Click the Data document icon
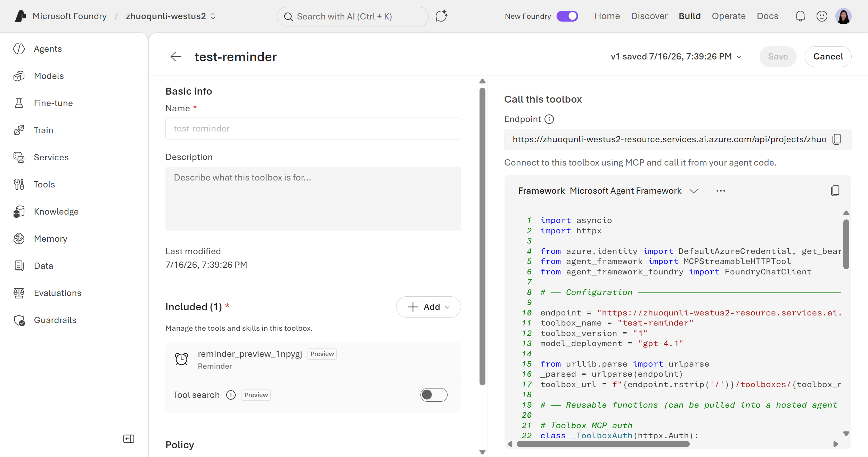The height and width of the screenshot is (457, 868). pos(19,266)
